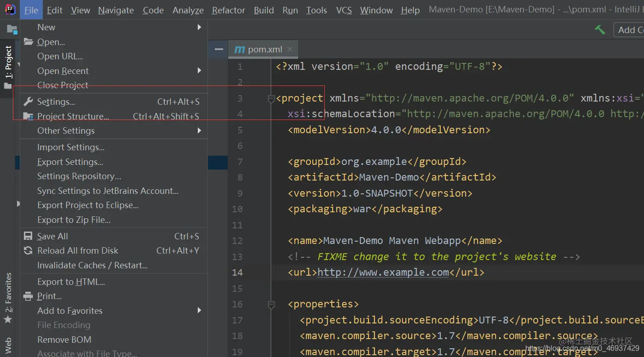
Task: Collapse the project tag fold marker
Action: coord(271,98)
